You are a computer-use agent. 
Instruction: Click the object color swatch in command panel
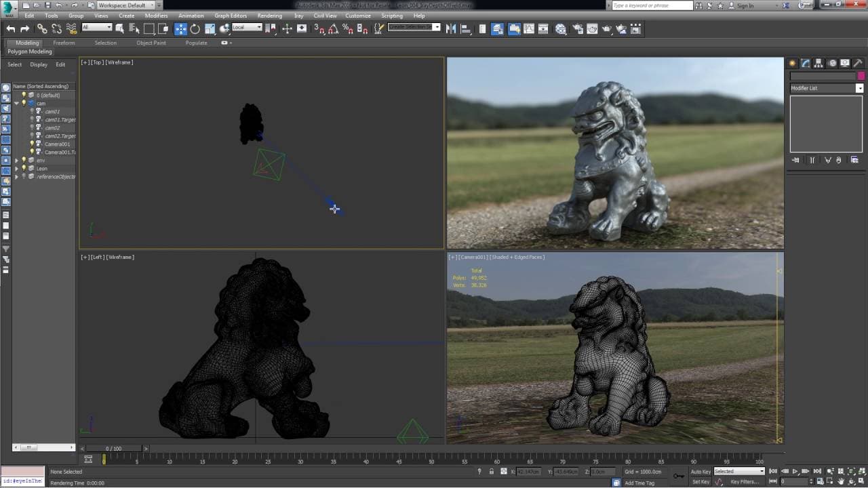[x=861, y=76]
